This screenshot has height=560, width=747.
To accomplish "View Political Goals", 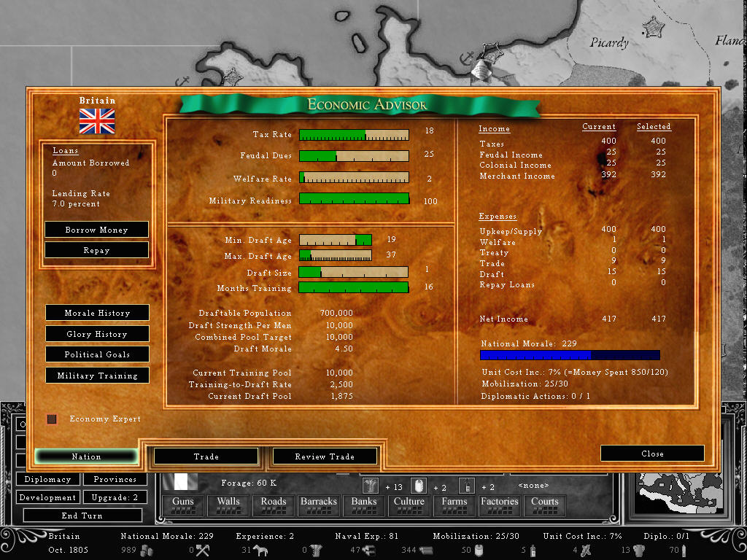I will [x=97, y=354].
